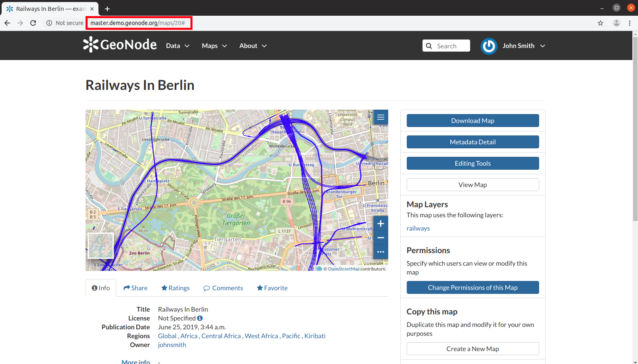Switch to the Info tab
This screenshot has height=364, width=638.
pyautogui.click(x=101, y=288)
